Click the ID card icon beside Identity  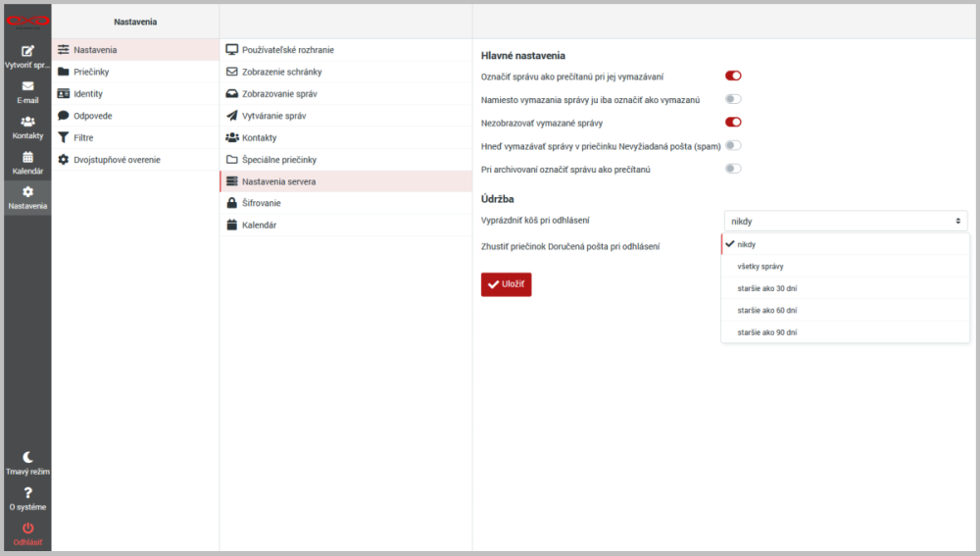pos(63,93)
